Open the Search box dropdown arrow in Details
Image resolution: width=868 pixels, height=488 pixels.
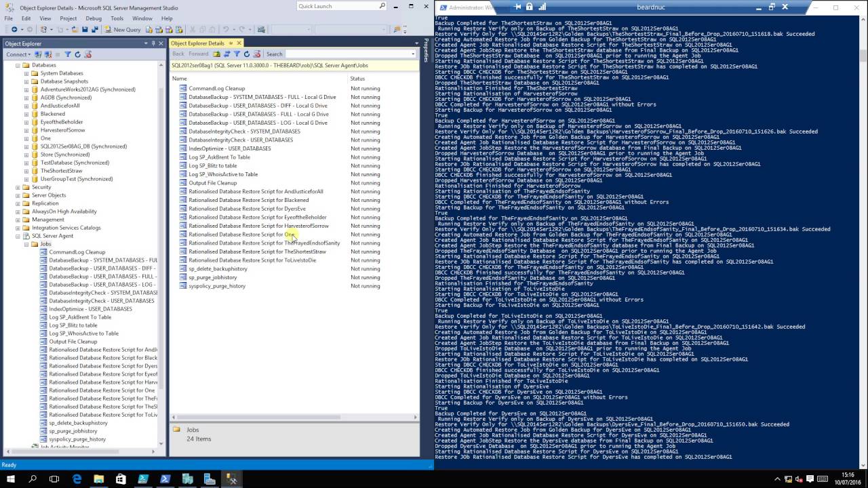tap(413, 54)
